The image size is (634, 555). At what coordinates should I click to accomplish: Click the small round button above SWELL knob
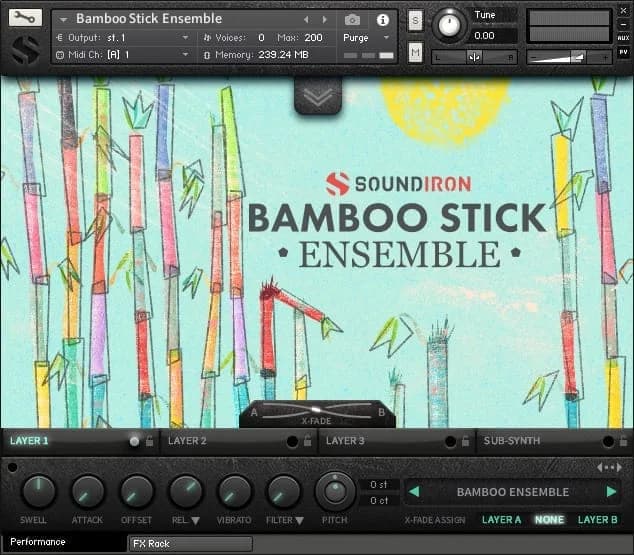click(13, 467)
